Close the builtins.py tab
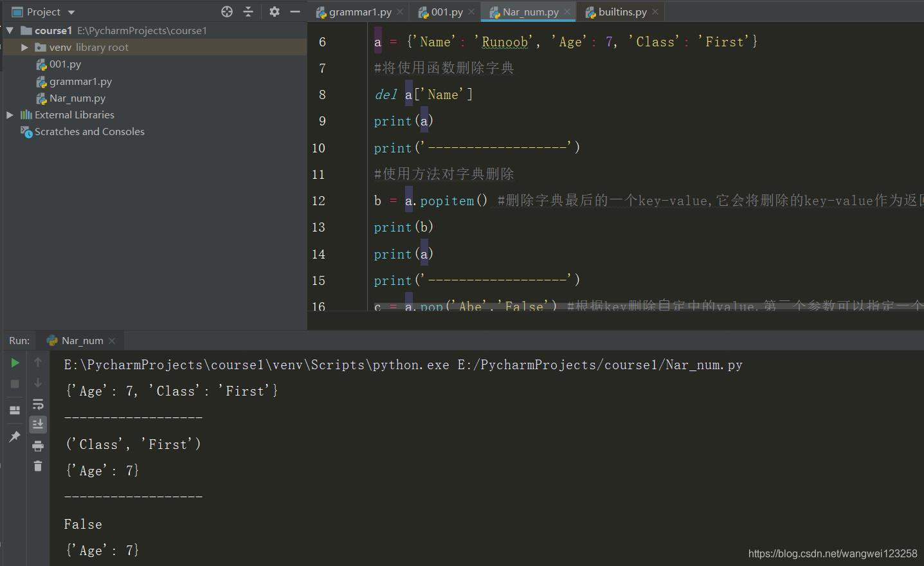Image resolution: width=924 pixels, height=566 pixels. pos(655,12)
